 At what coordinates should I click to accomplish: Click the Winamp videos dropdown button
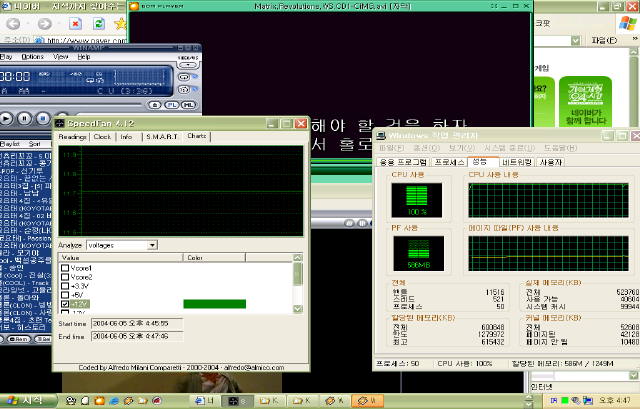pyautogui.click(x=188, y=64)
